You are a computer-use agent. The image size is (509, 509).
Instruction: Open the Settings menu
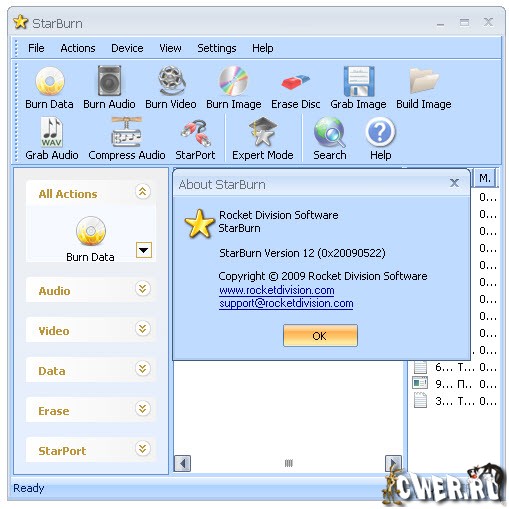[x=217, y=48]
